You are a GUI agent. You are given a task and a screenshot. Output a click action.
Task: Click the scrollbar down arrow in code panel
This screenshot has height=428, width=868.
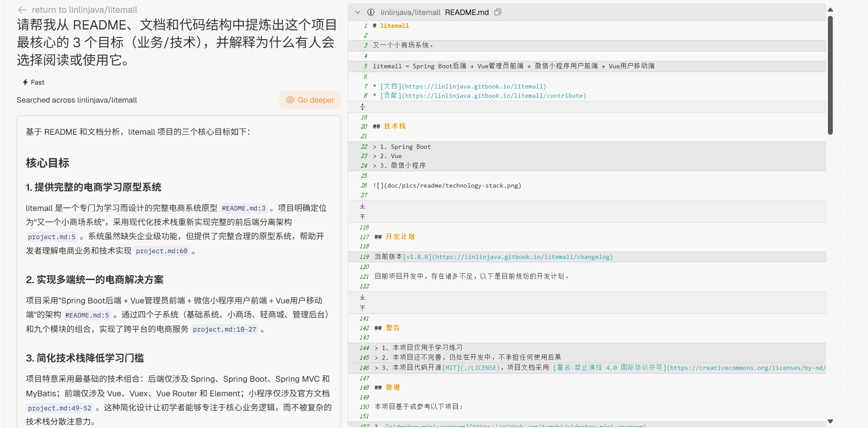coord(830,421)
